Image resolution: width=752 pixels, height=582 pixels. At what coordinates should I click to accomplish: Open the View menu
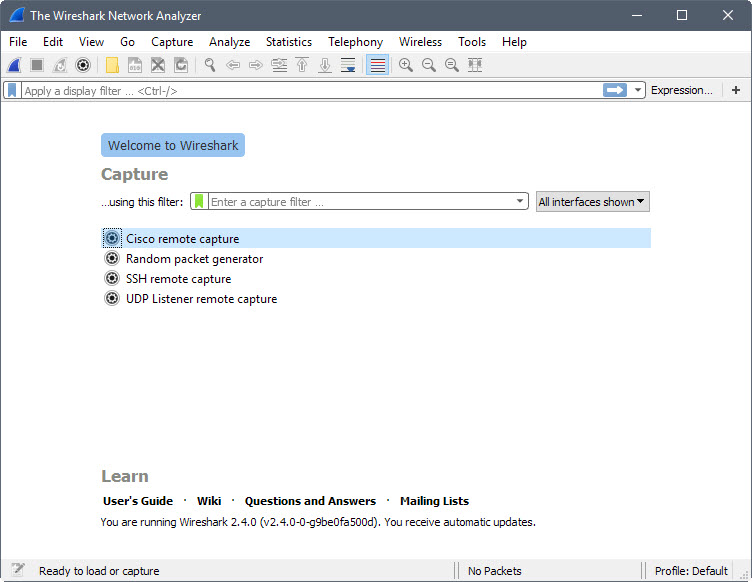pos(91,42)
